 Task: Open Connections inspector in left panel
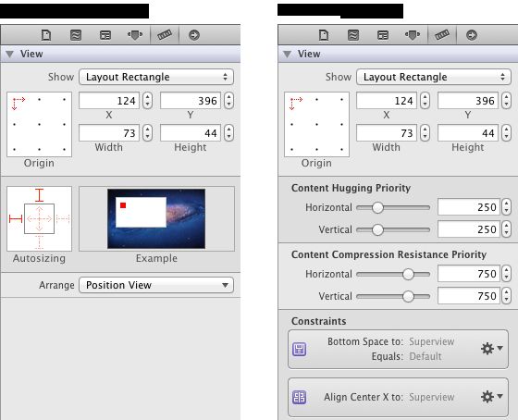pos(194,35)
